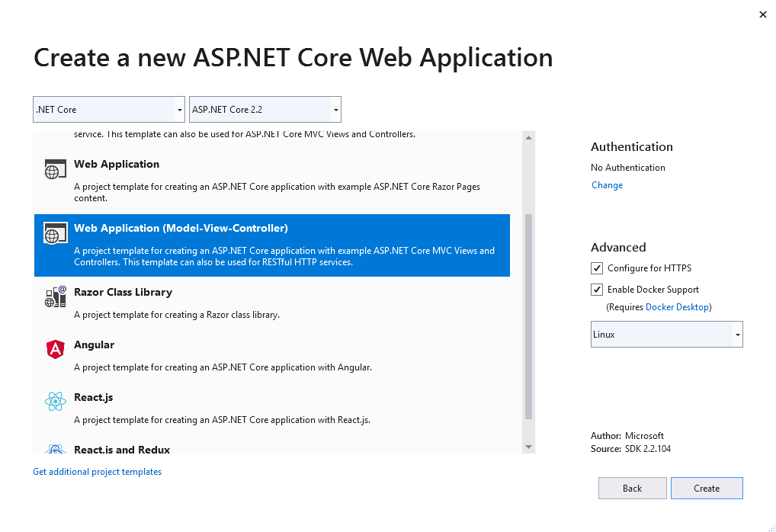776x532 pixels.
Task: Click the template list scroll down arrow
Action: click(528, 447)
